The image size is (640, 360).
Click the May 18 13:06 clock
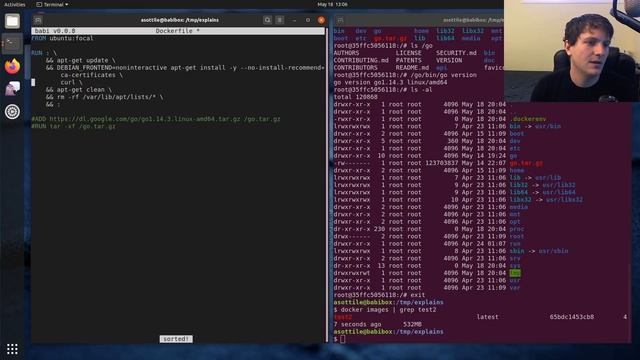332,4
